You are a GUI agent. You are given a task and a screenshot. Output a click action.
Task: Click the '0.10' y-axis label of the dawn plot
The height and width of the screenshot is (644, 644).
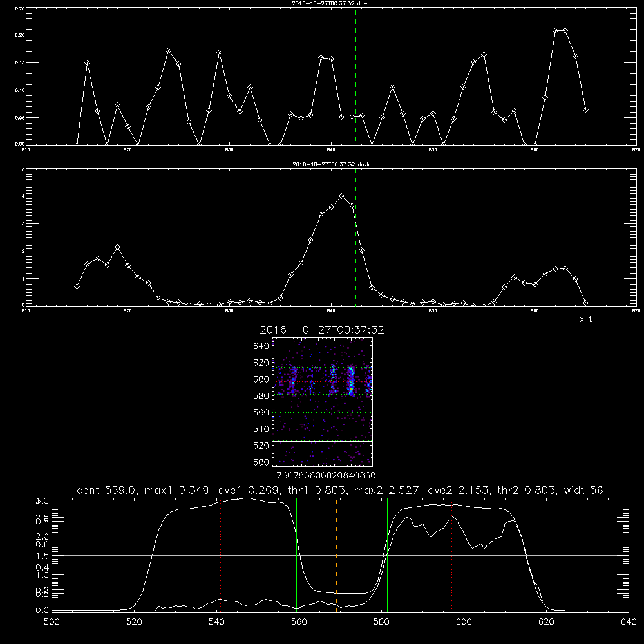click(20, 90)
